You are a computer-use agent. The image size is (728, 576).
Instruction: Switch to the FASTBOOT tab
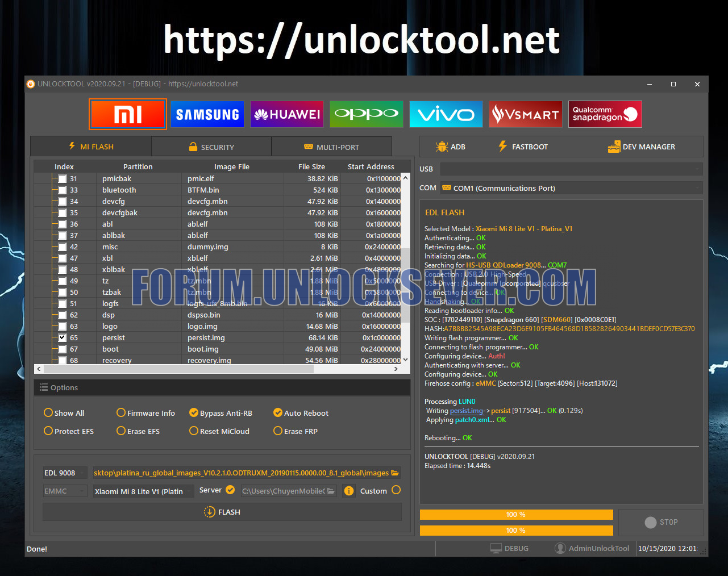click(x=523, y=147)
